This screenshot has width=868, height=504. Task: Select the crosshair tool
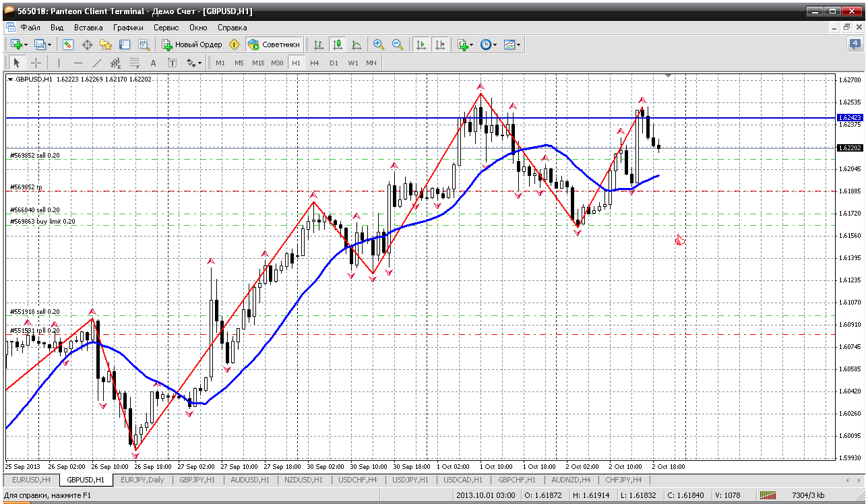(36, 63)
